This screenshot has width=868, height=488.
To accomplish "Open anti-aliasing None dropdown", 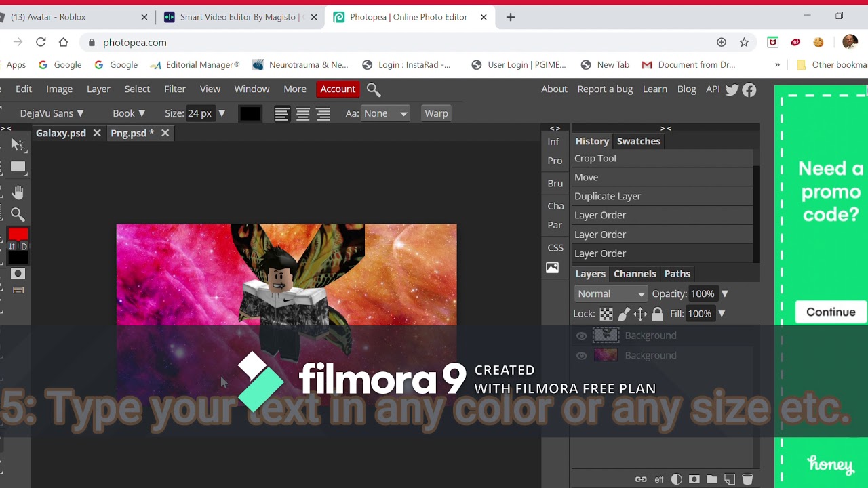I will pos(385,113).
